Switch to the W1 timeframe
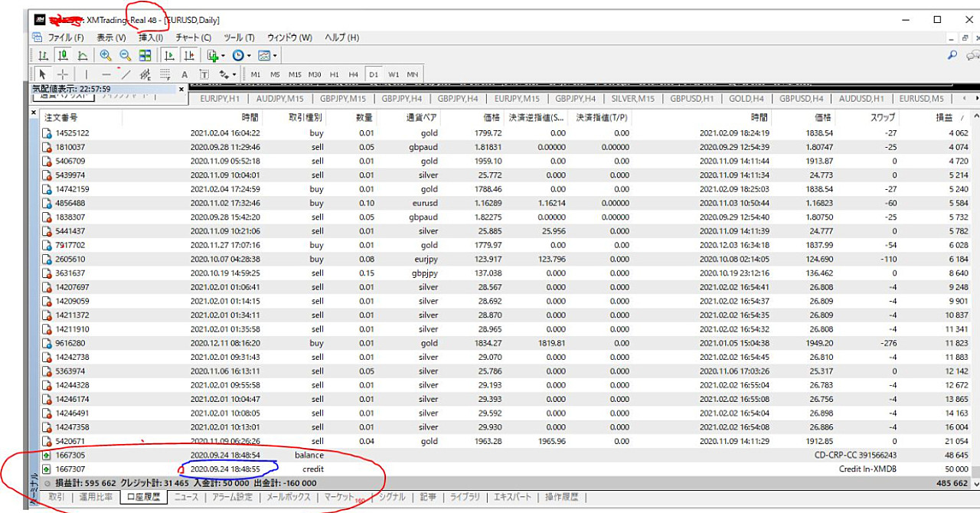 [x=394, y=74]
